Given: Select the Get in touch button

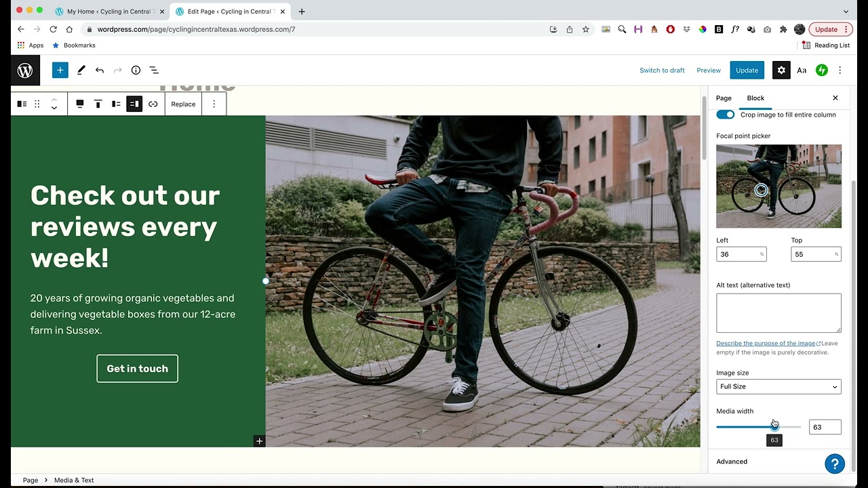Looking at the screenshot, I should click(137, 369).
